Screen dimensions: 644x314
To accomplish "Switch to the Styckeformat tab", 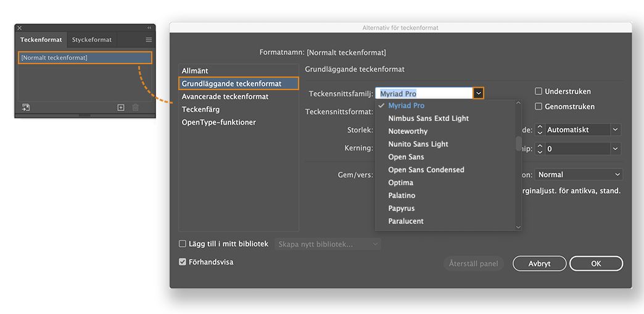I will point(92,40).
